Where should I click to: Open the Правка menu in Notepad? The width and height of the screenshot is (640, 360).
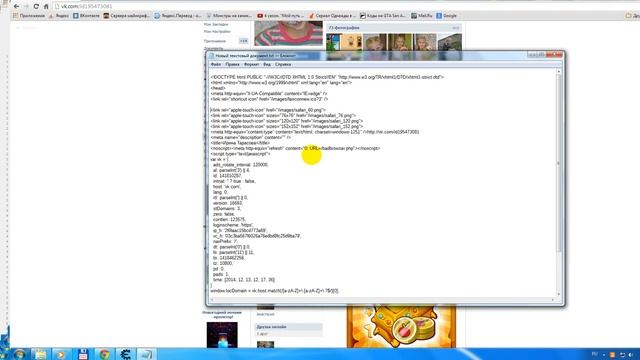[x=232, y=64]
